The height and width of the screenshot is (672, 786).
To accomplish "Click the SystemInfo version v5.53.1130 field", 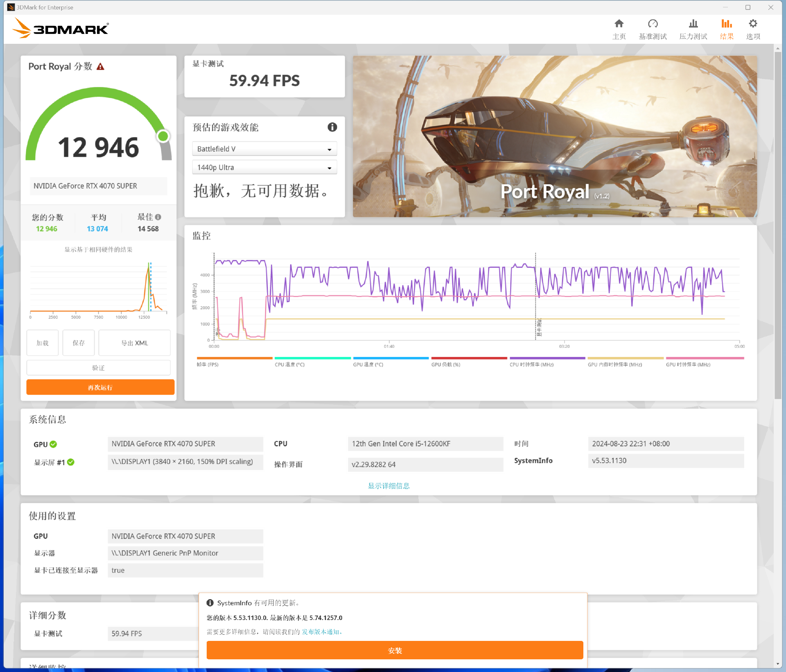I will 666,460.
